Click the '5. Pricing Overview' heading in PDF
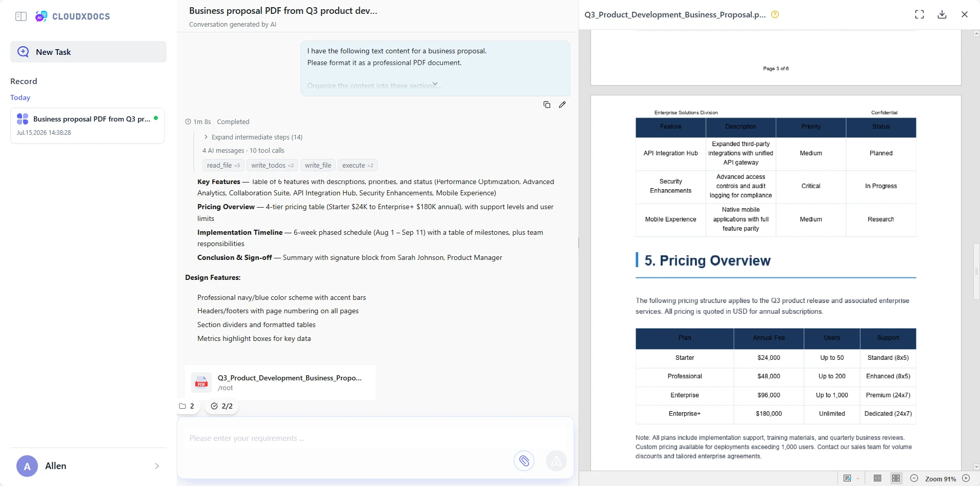This screenshot has height=486, width=980. 707,260
